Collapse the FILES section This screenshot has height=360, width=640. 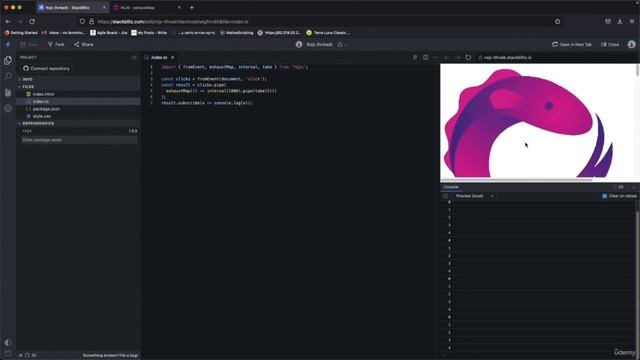coord(78,87)
